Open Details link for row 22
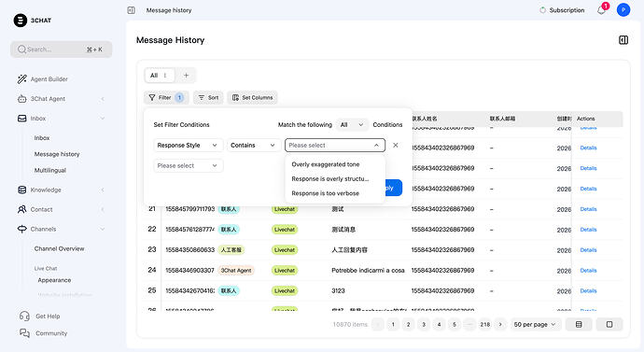Image resolution: width=644 pixels, height=352 pixels. click(x=588, y=230)
